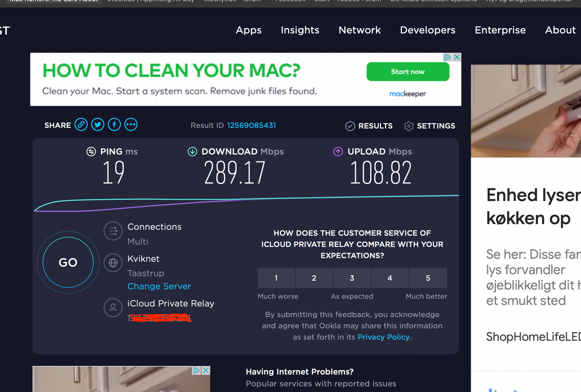Open the Enterprise menu
Screen dimensions: 581x392
click(500, 30)
